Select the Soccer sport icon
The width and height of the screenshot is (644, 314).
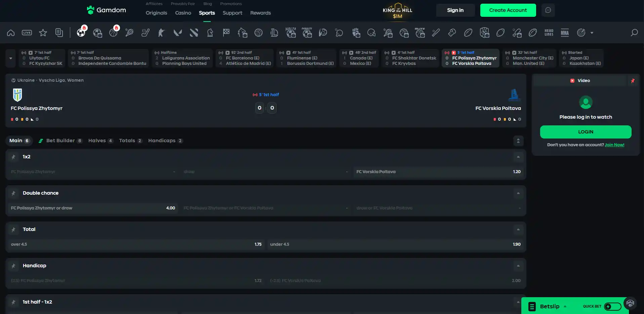(81, 33)
